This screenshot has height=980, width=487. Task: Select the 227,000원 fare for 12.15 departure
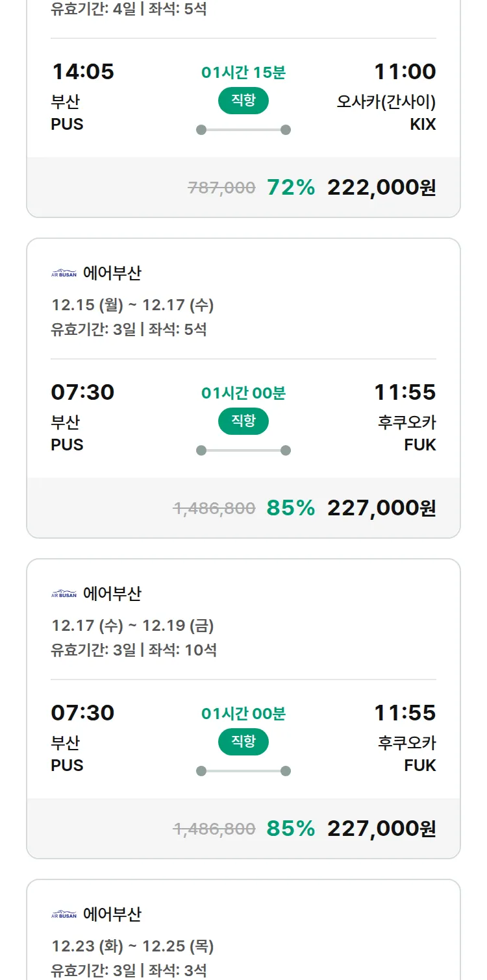click(x=381, y=508)
